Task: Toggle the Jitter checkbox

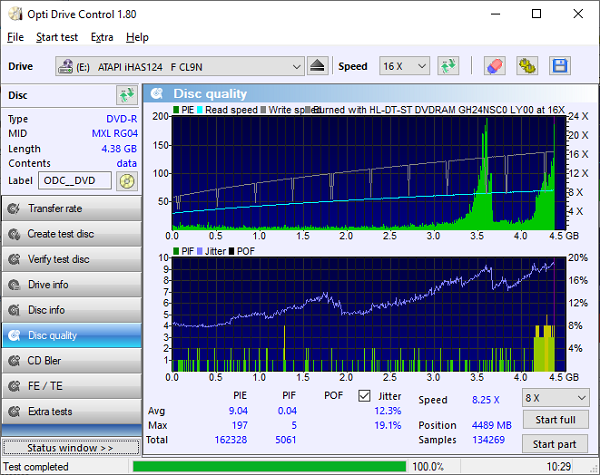Action: [x=364, y=396]
